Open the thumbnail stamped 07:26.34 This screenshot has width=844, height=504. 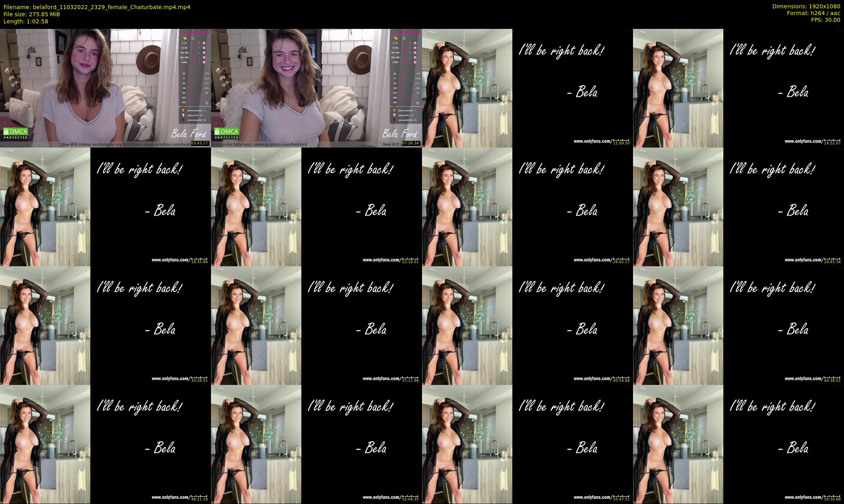[316, 88]
